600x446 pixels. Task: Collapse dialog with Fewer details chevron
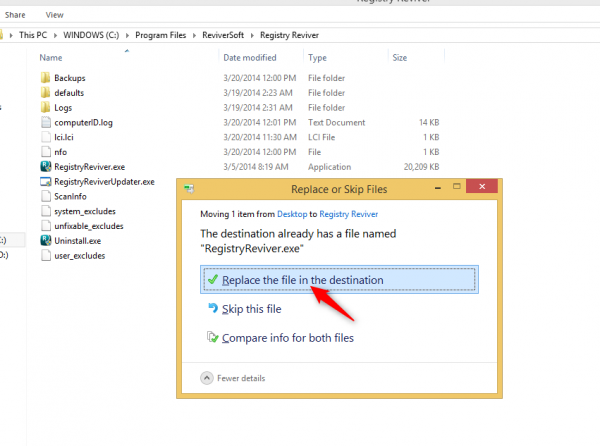pos(207,378)
